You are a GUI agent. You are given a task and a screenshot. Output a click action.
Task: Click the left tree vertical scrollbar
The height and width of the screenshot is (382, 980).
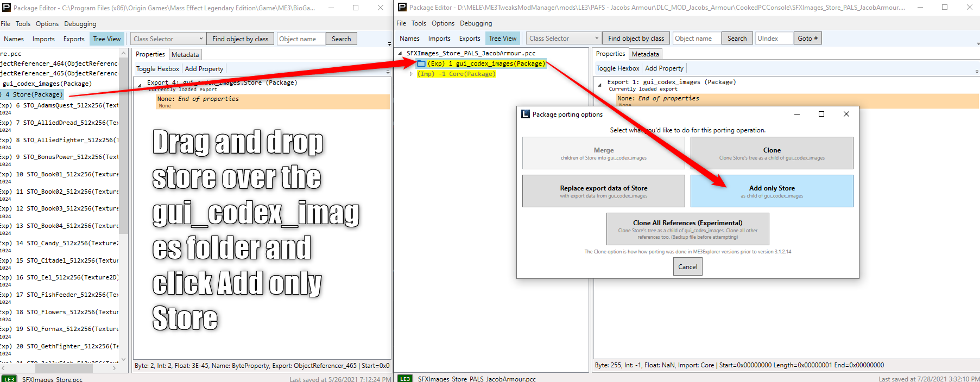coord(123,144)
